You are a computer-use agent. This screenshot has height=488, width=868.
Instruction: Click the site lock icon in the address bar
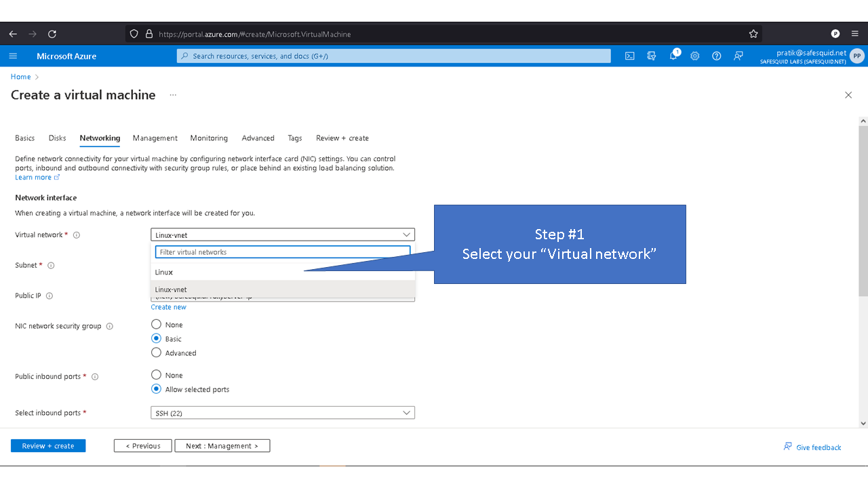pos(149,34)
